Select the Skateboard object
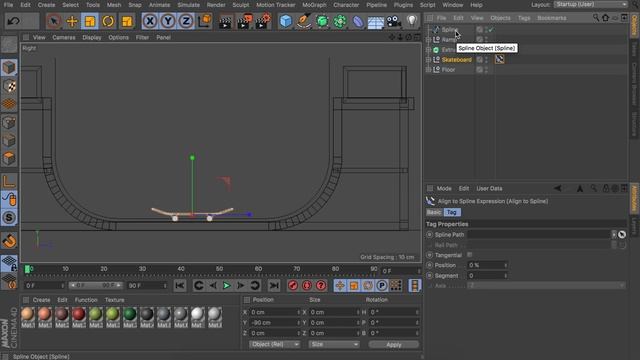 coord(456,60)
